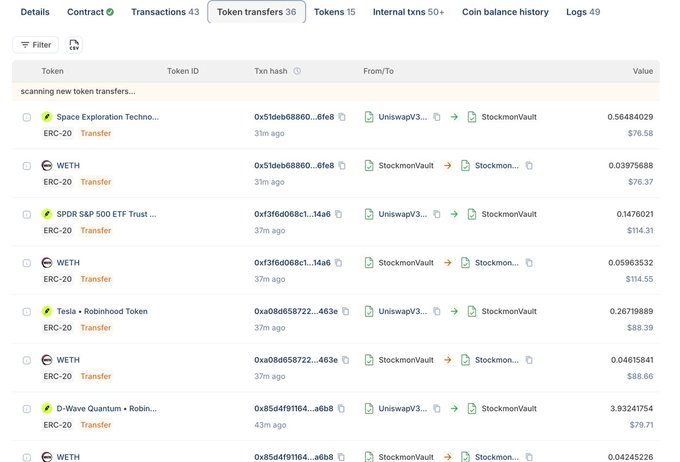Expand details for WETH 0.03975688 row

[27, 166]
